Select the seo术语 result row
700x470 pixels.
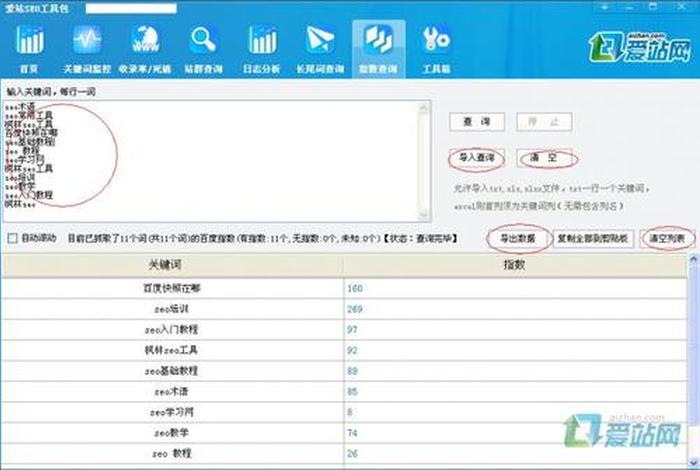click(x=344, y=391)
